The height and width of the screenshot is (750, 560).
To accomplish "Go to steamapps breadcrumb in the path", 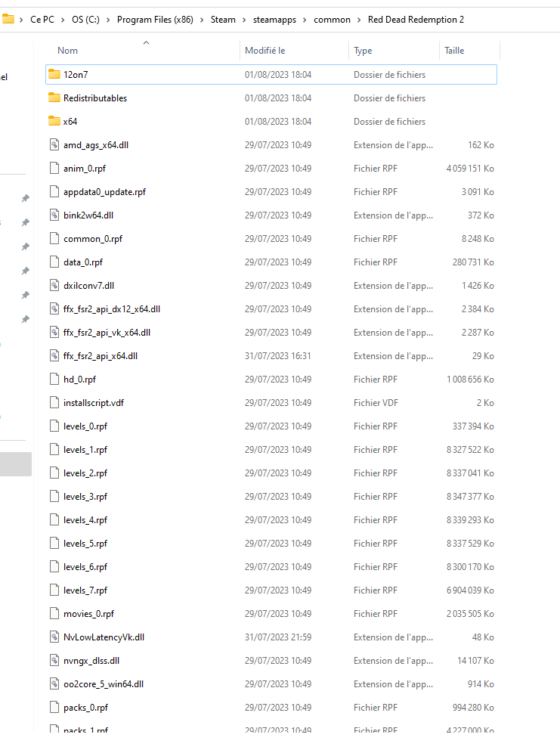I will coord(274,20).
